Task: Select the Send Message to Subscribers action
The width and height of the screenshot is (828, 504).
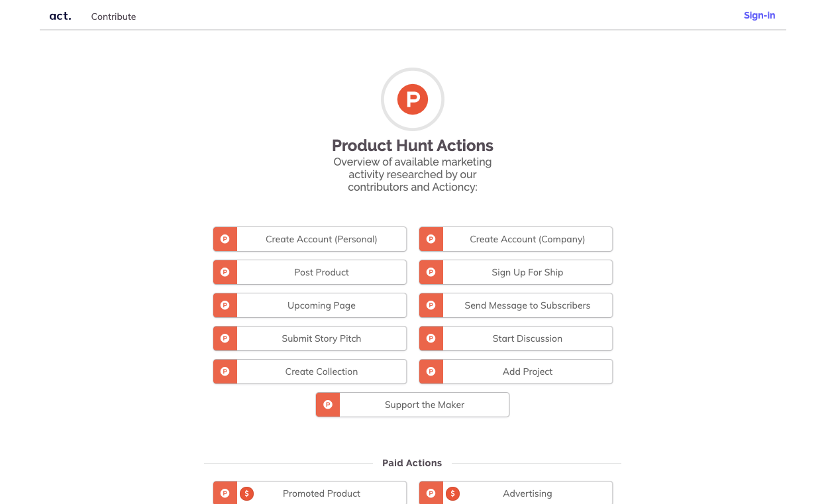Action: click(527, 305)
